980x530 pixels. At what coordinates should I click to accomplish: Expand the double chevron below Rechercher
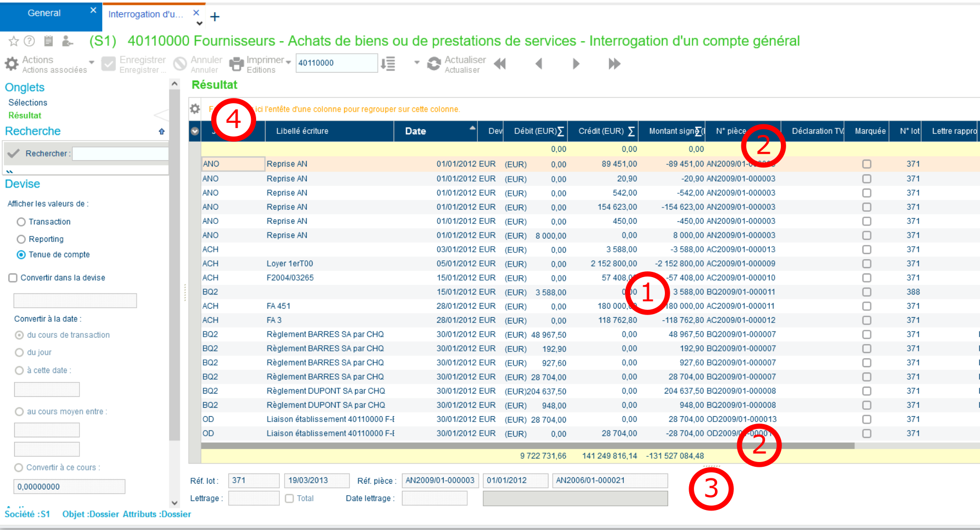(x=9, y=171)
